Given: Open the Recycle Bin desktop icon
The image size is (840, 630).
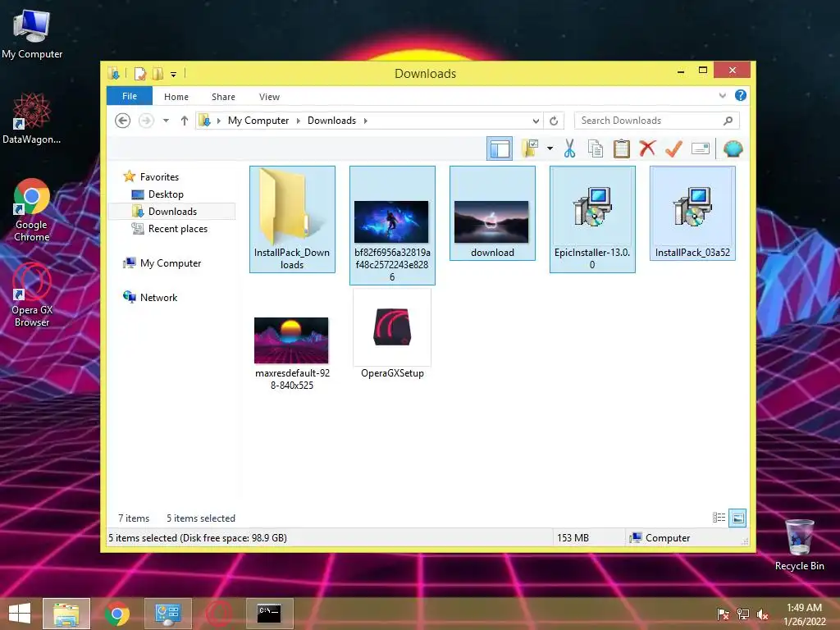Looking at the screenshot, I should [799, 545].
